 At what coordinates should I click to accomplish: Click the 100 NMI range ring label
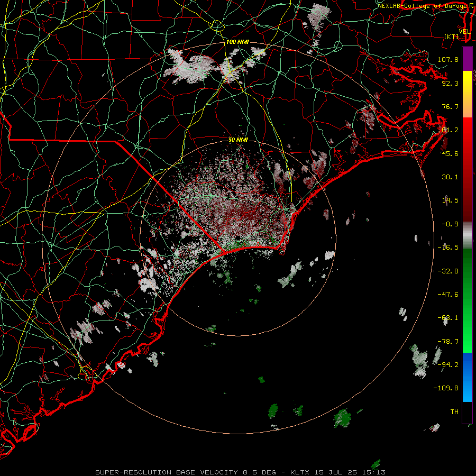pos(237,42)
